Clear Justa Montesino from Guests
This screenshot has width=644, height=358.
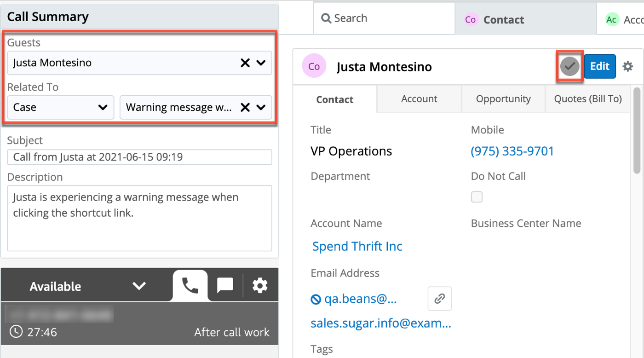(x=245, y=63)
